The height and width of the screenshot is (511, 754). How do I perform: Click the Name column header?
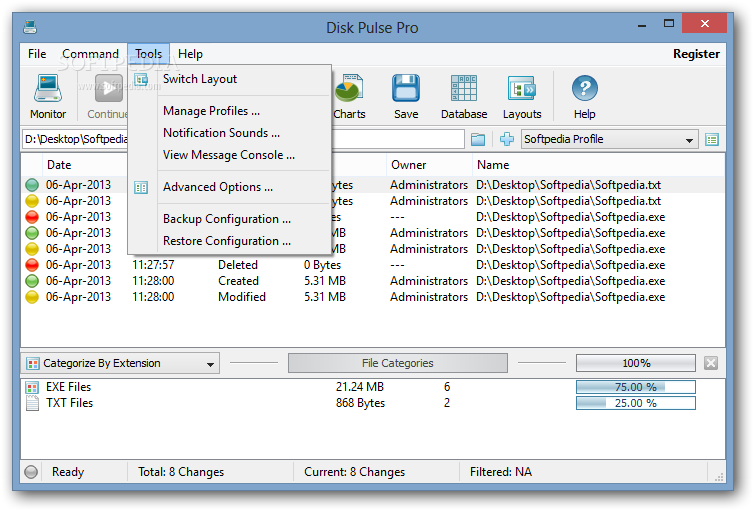tap(599, 165)
